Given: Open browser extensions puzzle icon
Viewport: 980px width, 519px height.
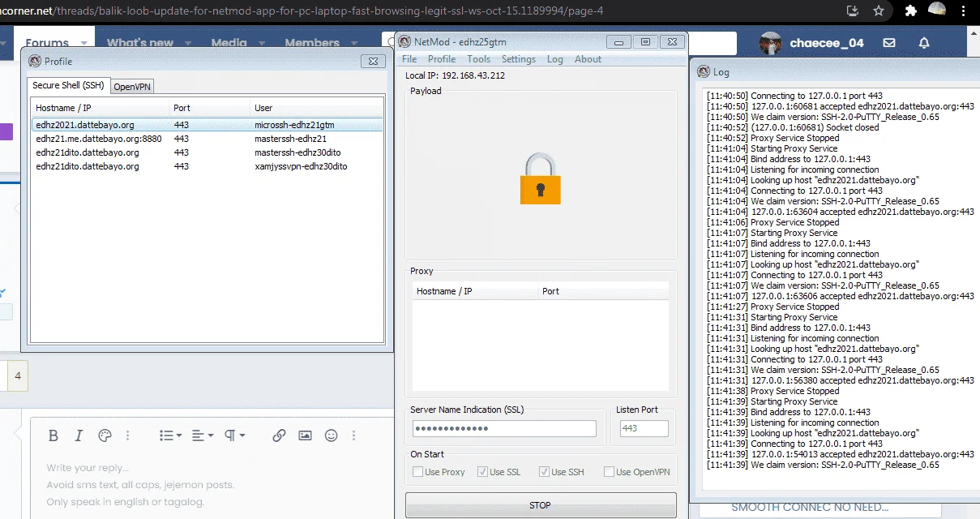Looking at the screenshot, I should 911,11.
